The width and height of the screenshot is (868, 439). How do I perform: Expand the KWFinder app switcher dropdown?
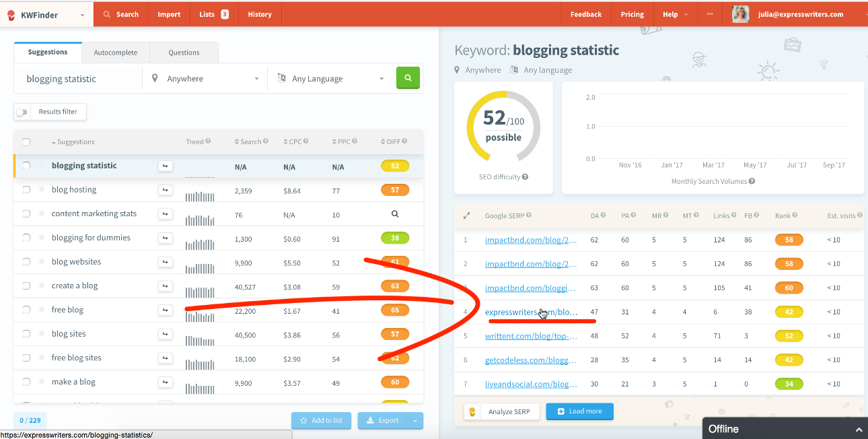[x=82, y=14]
